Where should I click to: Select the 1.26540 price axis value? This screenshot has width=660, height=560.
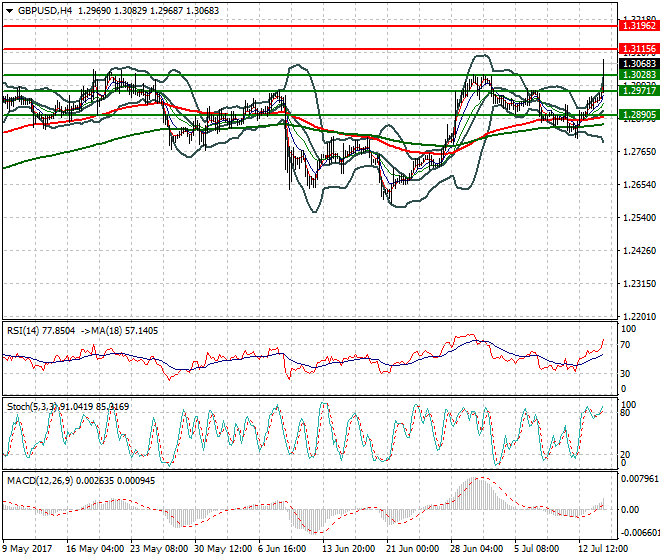coord(639,184)
